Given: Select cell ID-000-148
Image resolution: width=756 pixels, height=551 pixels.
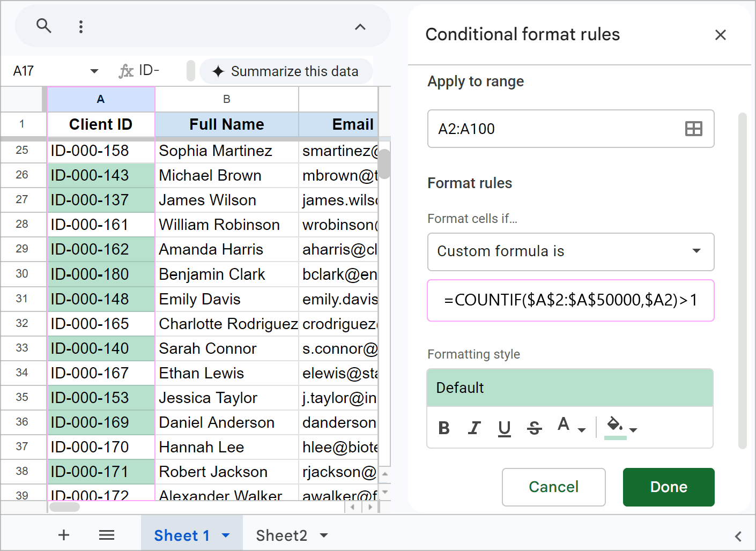Looking at the screenshot, I should 101,299.
